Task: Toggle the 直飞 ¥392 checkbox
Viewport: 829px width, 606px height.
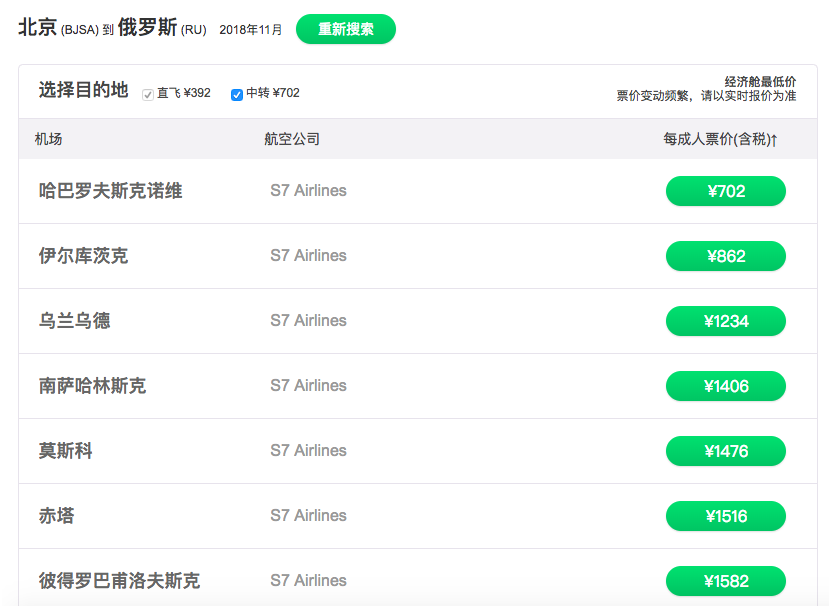Action: pyautogui.click(x=148, y=95)
